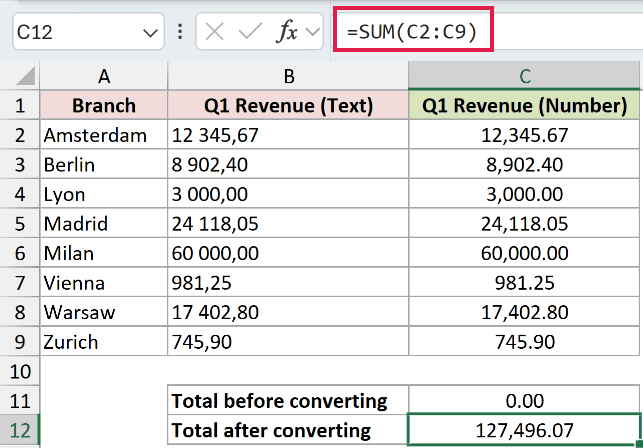Image resolution: width=643 pixels, height=448 pixels.
Task: Open the Name Box dropdown arrow
Action: tap(150, 32)
